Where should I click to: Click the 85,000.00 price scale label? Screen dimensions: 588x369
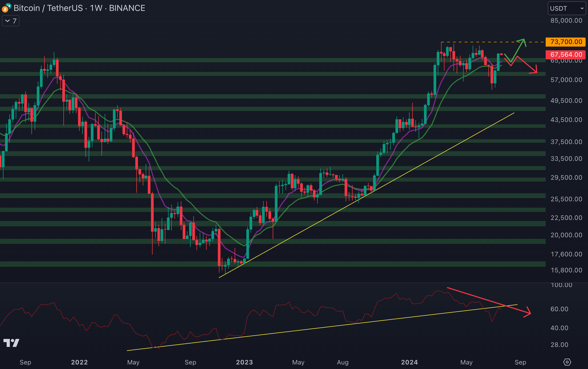coord(566,20)
